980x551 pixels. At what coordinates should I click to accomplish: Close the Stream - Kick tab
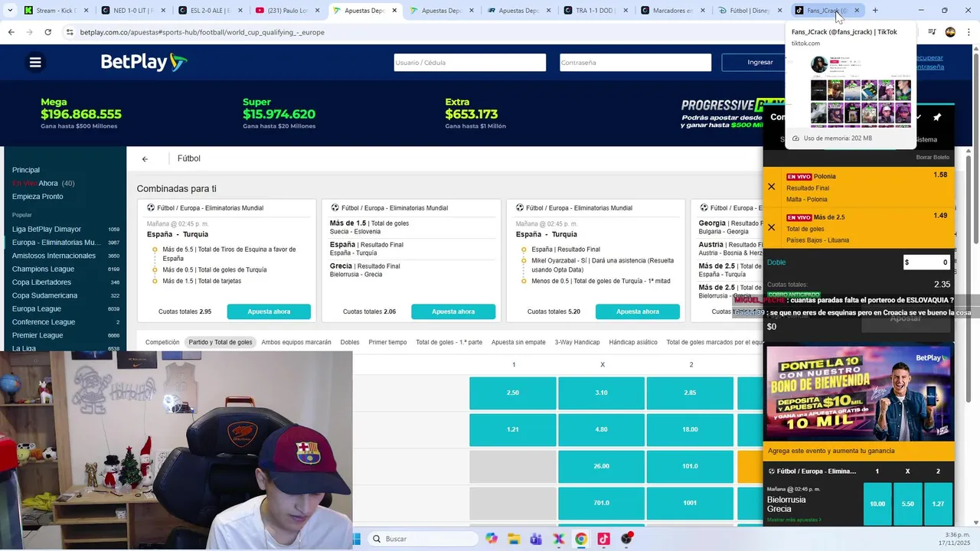pos(86,11)
